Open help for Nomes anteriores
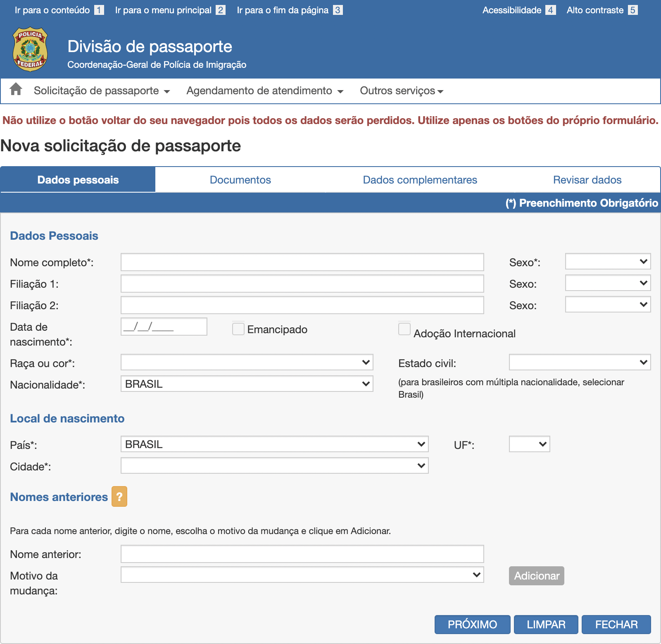Viewport: 661px width, 644px height. click(x=119, y=497)
